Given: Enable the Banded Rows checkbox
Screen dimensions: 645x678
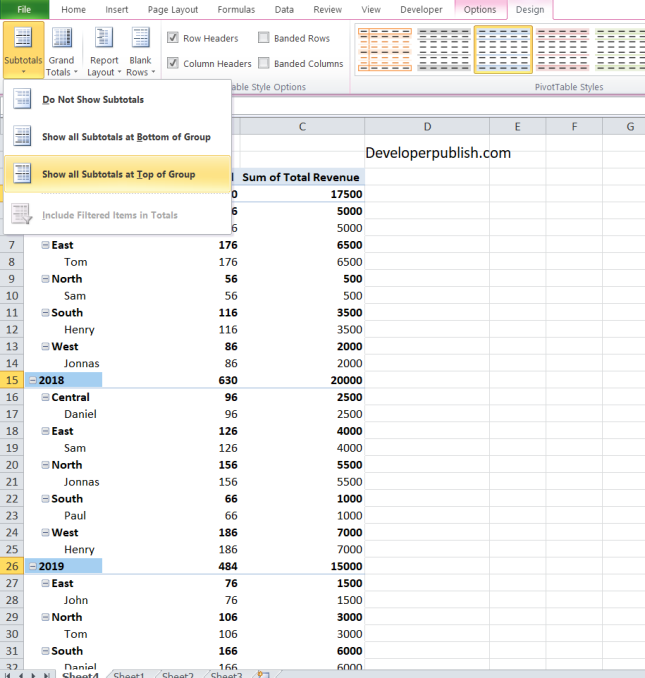Looking at the screenshot, I should coord(264,39).
